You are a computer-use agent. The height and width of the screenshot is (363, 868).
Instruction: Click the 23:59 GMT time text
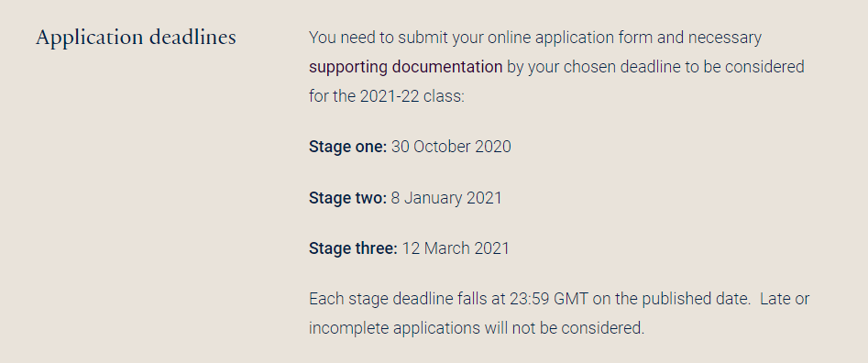[549, 299]
